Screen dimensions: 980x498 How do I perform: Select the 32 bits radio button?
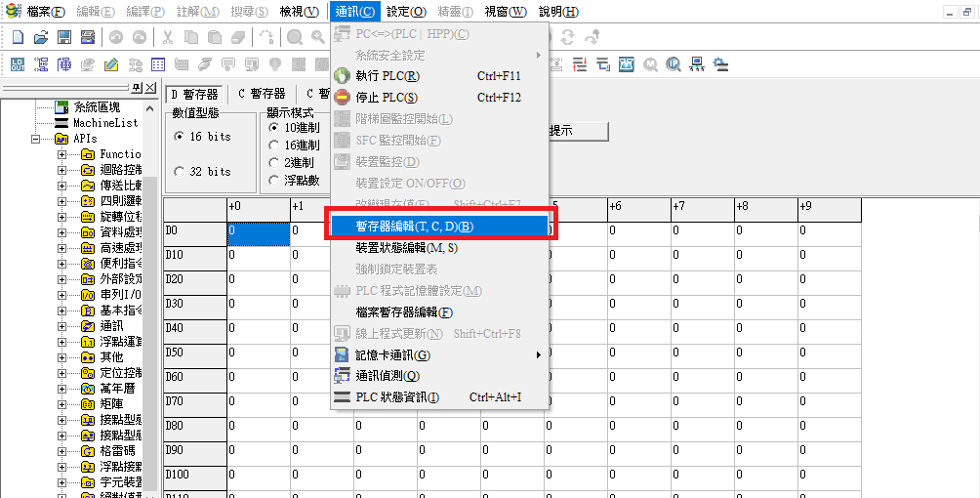click(179, 172)
